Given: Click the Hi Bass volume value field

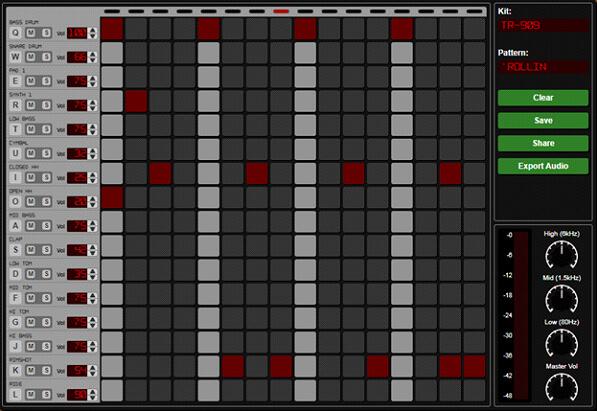Looking at the screenshot, I should [x=77, y=346].
